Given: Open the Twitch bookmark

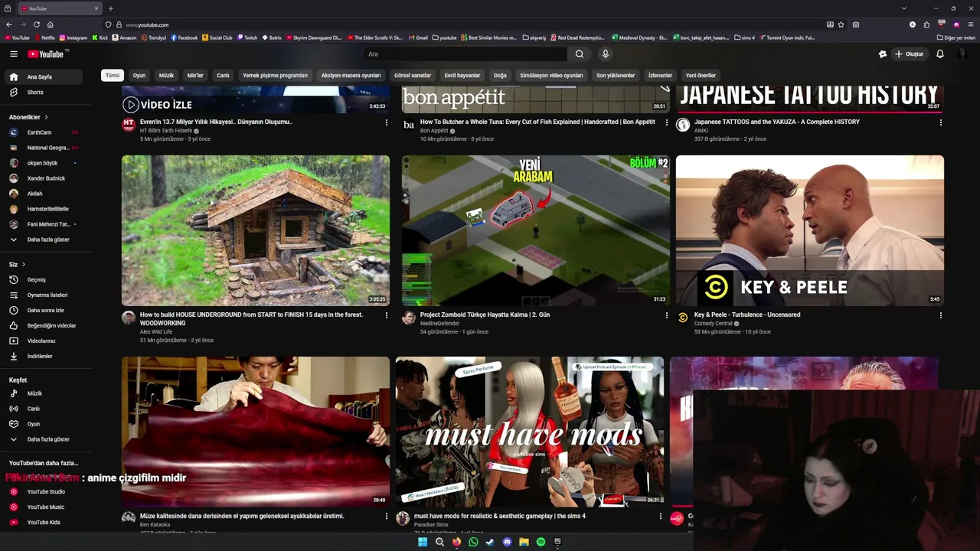Looking at the screenshot, I should pyautogui.click(x=247, y=37).
